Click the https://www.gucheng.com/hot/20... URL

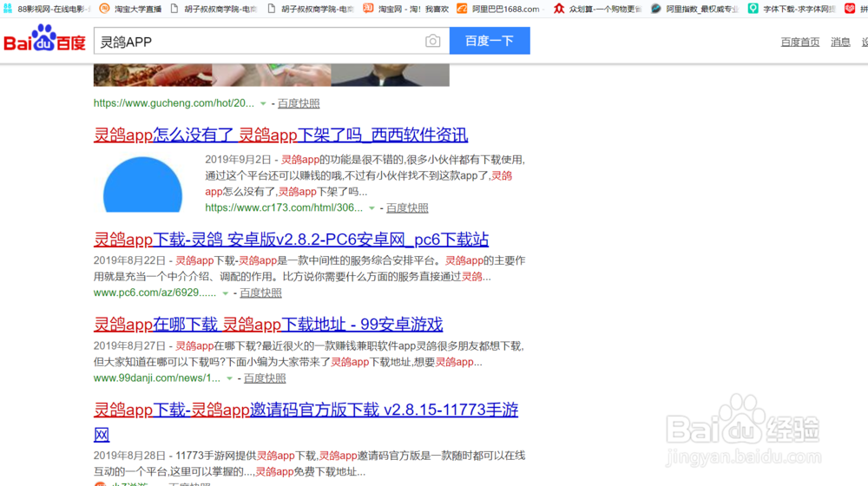(174, 103)
